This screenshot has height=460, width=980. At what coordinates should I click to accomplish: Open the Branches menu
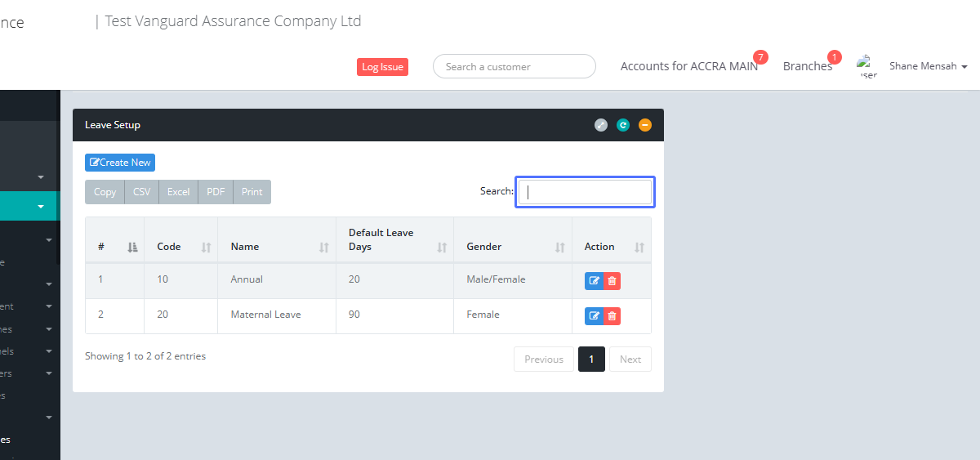click(x=807, y=66)
